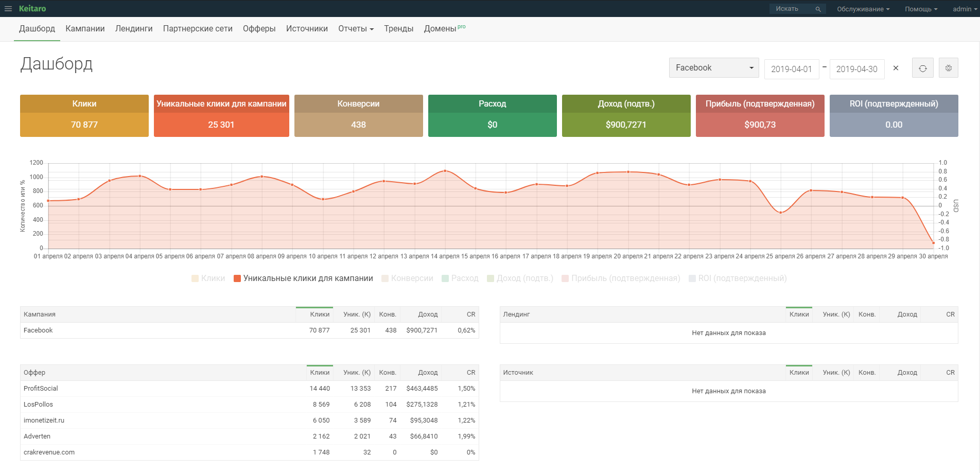
Task: Sort campaign table by Доход column
Action: click(427, 314)
